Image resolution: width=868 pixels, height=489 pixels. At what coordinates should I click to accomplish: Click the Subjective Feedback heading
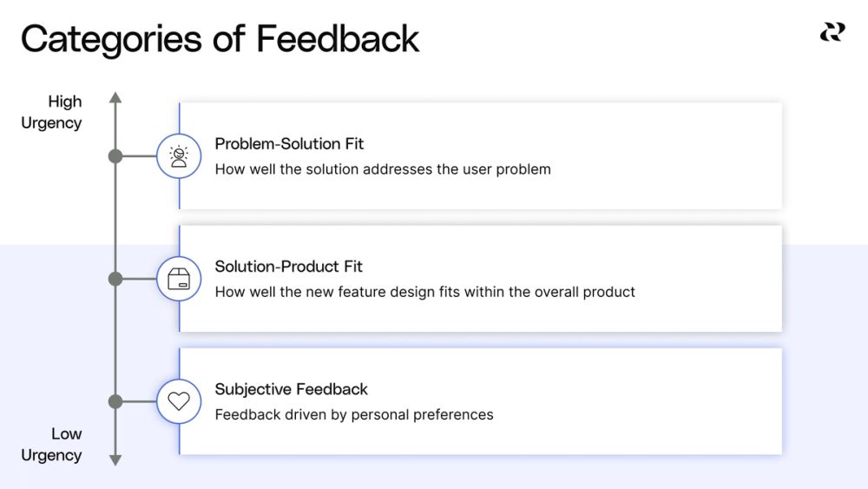(291, 389)
